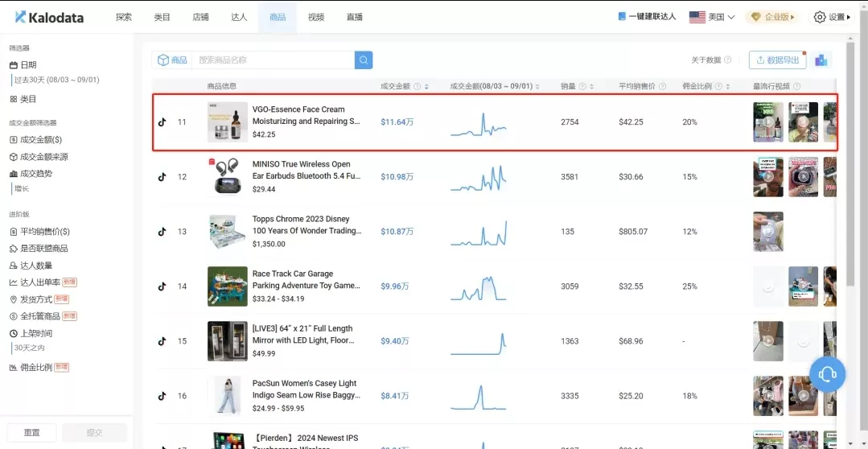Click the 过去30天 date range value
Viewport: 868px width, 449px height.
tap(56, 80)
